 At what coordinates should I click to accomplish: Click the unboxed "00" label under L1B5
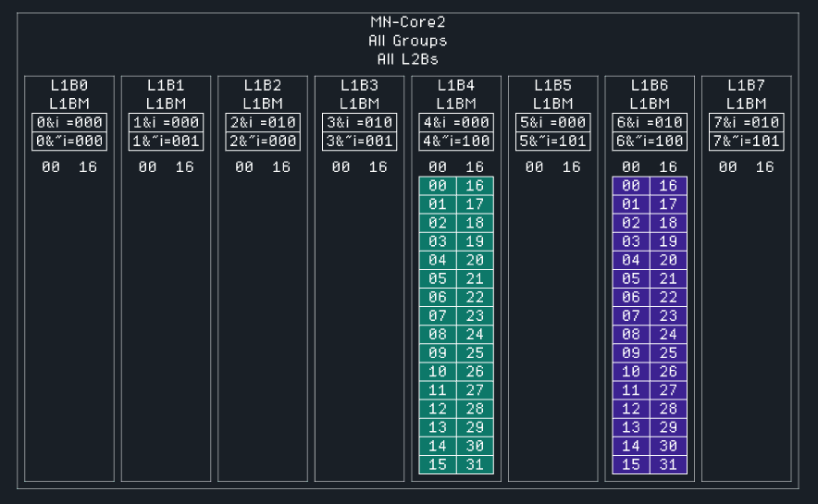tap(534, 166)
